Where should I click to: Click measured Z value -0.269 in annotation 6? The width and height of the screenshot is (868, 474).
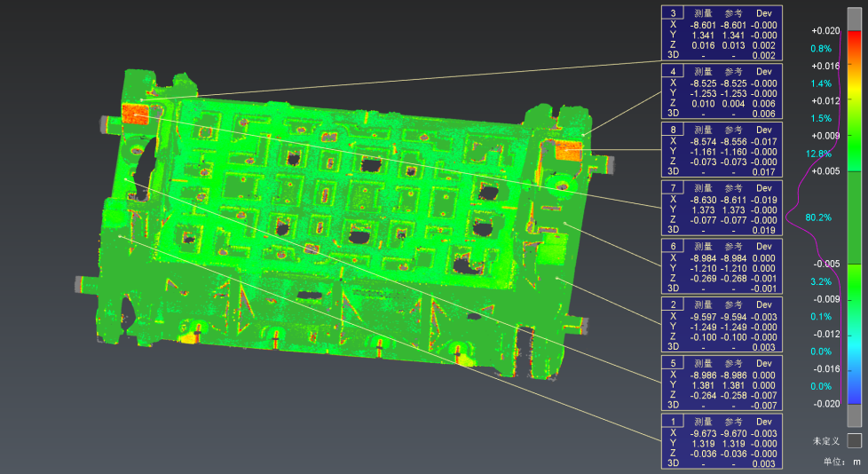(x=703, y=279)
